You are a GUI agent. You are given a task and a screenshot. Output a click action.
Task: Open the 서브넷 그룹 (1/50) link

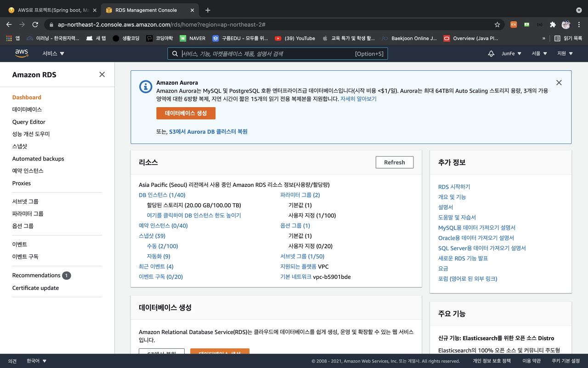tap(302, 256)
